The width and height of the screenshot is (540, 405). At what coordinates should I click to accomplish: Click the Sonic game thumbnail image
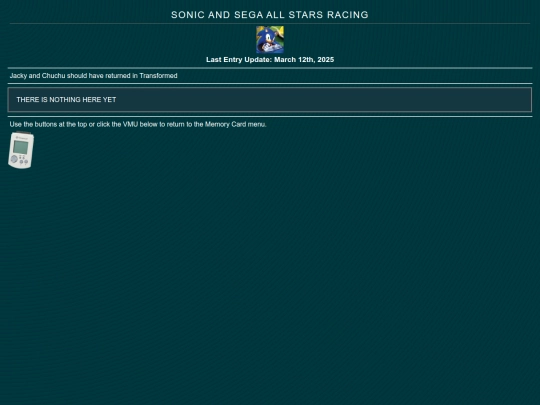(270, 40)
